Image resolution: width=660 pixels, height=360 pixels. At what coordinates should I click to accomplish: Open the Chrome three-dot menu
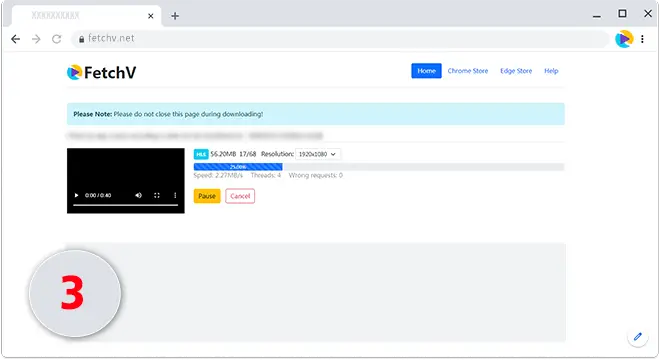[642, 39]
